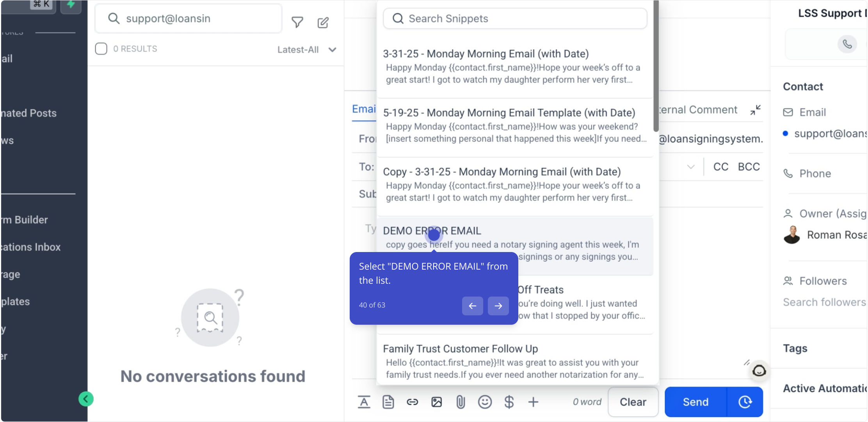
Task: Collapse the composer with the shrink arrows
Action: tap(756, 110)
